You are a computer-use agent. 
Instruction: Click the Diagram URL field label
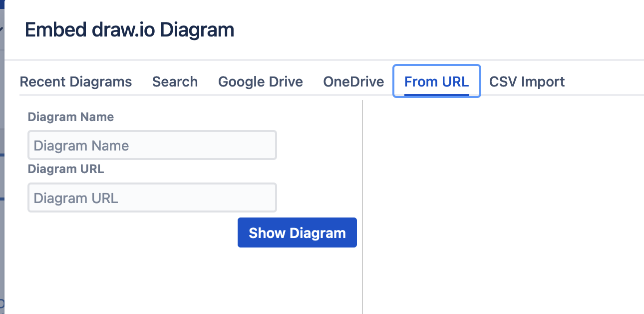pos(65,169)
